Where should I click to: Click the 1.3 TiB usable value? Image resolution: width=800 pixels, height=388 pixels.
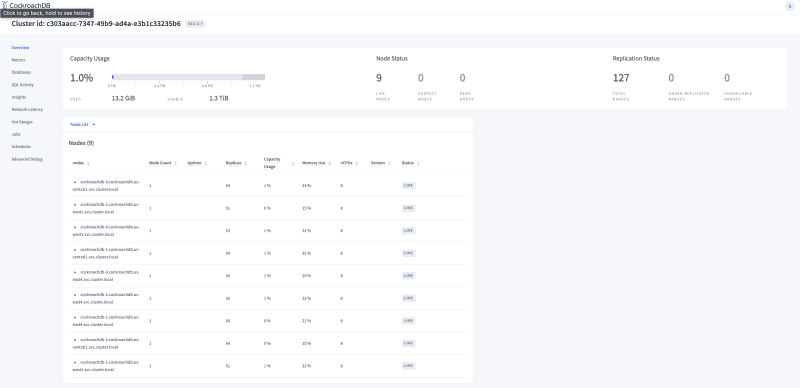[219, 98]
